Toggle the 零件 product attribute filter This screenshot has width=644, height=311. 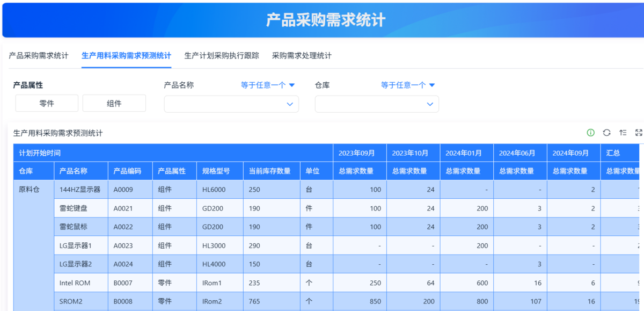pos(47,104)
